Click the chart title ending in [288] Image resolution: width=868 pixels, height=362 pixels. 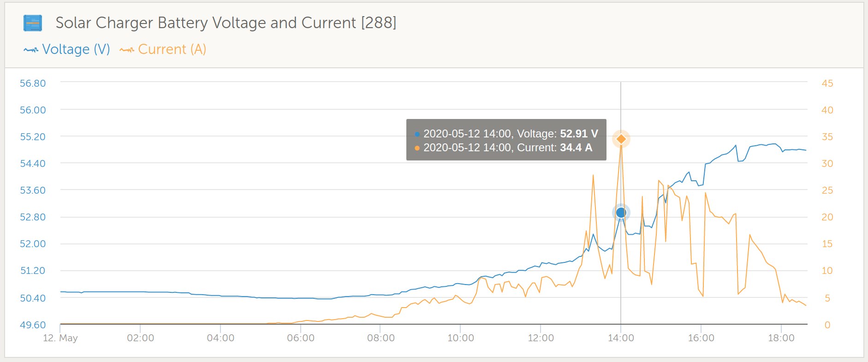(x=226, y=23)
